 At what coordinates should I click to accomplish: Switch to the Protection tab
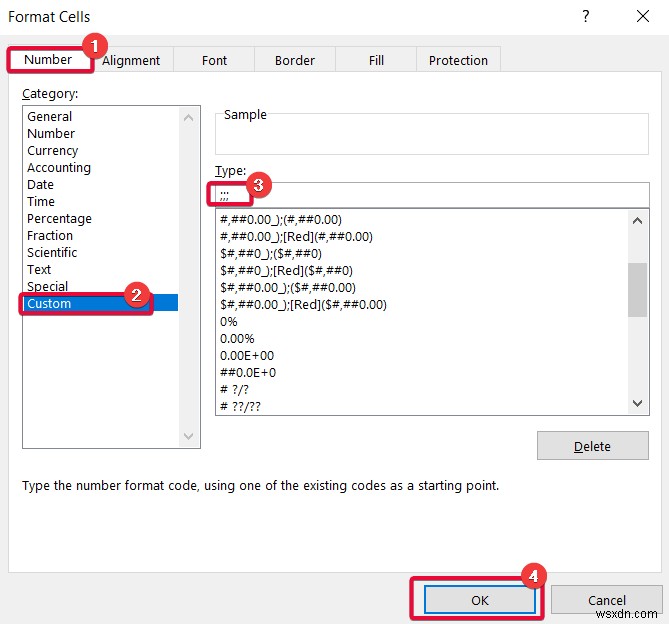(x=458, y=60)
